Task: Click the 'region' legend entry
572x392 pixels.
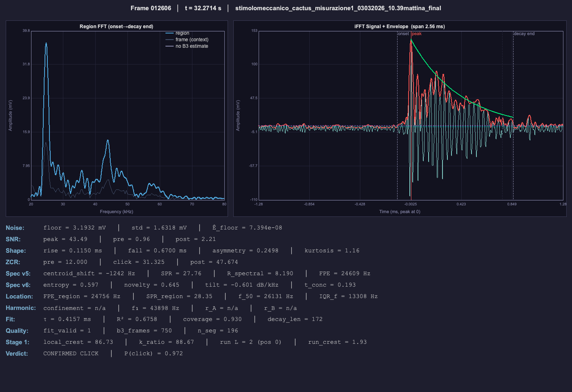Action: [x=182, y=33]
